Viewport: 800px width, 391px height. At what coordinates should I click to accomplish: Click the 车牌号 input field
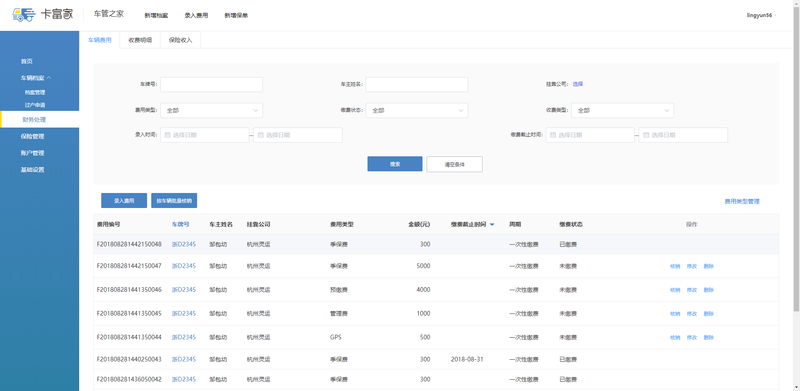click(211, 84)
